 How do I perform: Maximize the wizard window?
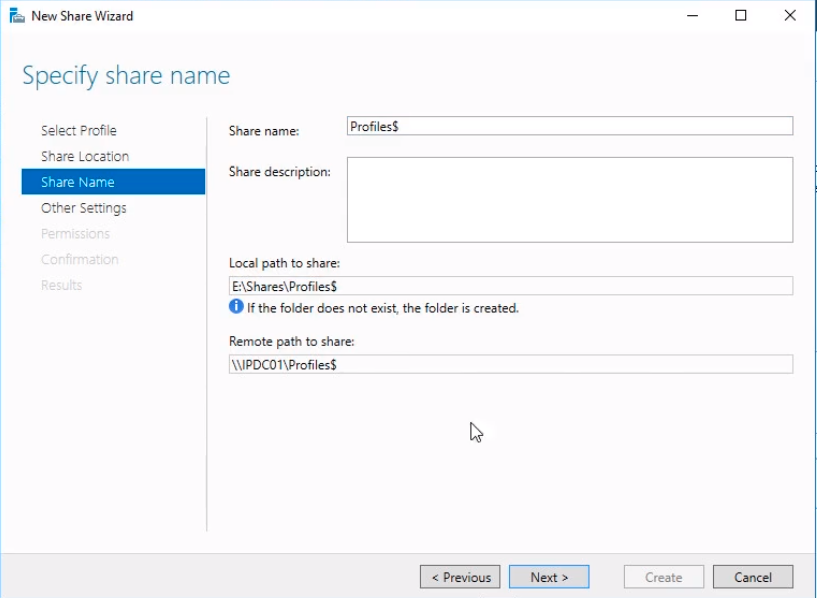(741, 16)
